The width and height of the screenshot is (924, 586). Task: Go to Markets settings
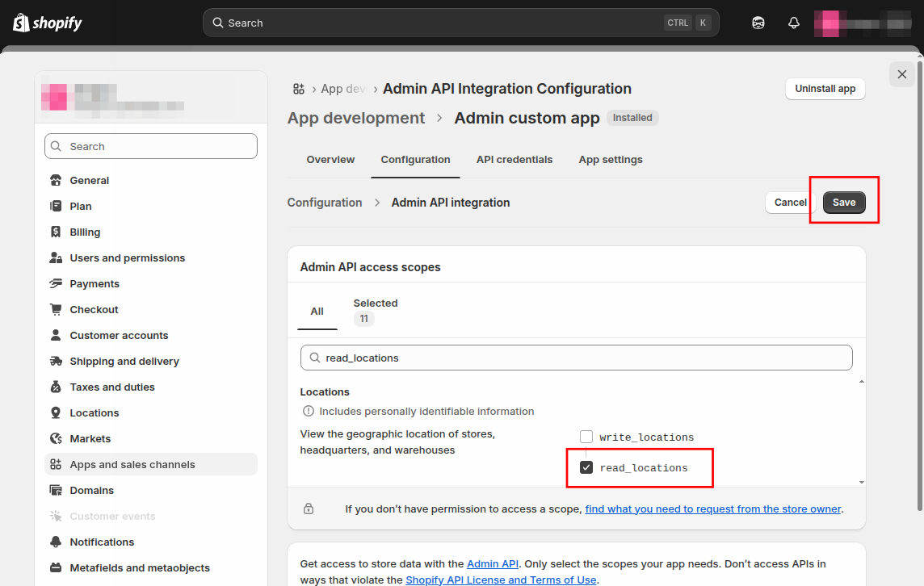tap(90, 439)
